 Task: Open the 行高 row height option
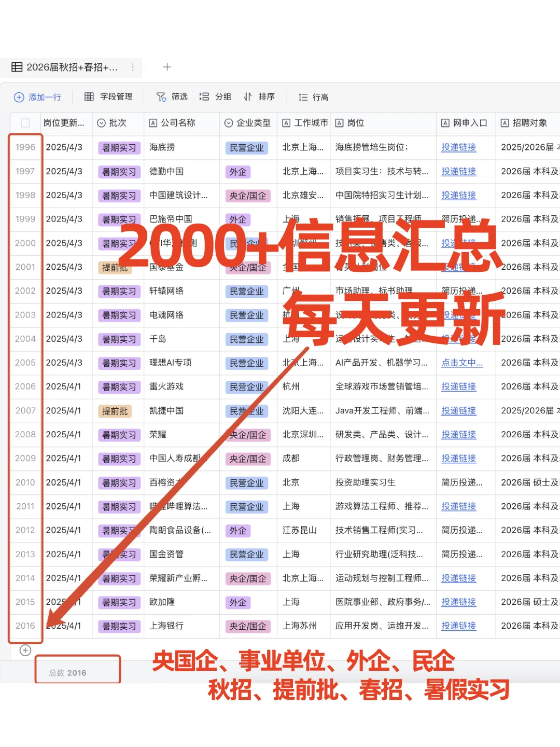click(313, 97)
